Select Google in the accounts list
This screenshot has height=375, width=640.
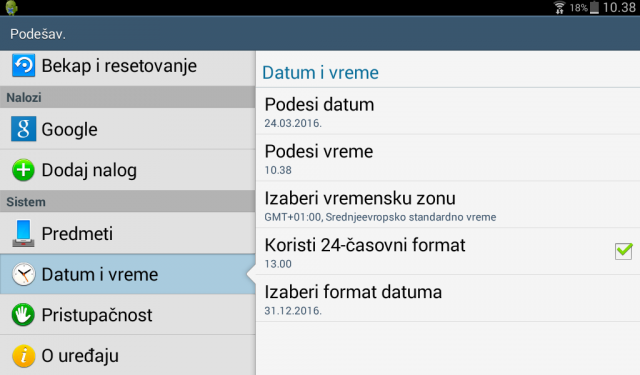tap(128, 129)
